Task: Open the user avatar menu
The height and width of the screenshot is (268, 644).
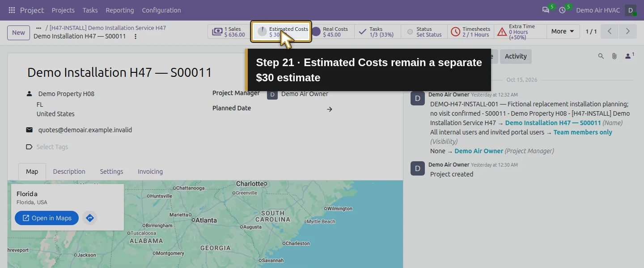Action: (x=631, y=10)
